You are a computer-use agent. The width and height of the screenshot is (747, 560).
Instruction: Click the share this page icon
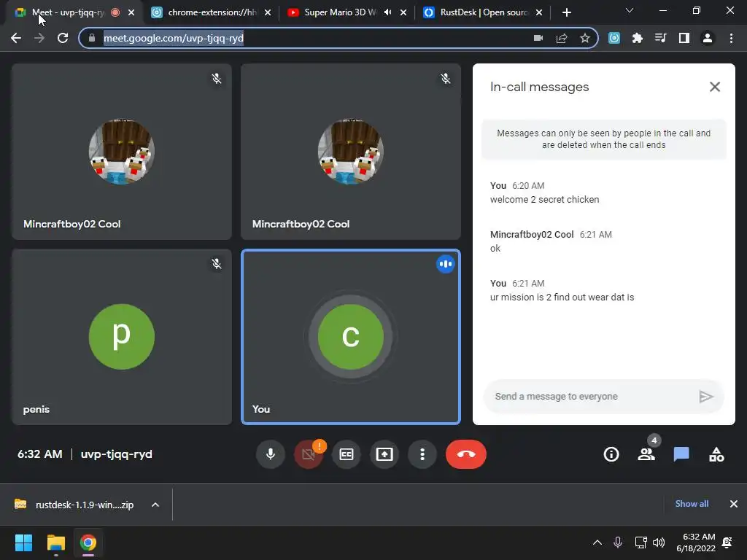[x=562, y=38]
